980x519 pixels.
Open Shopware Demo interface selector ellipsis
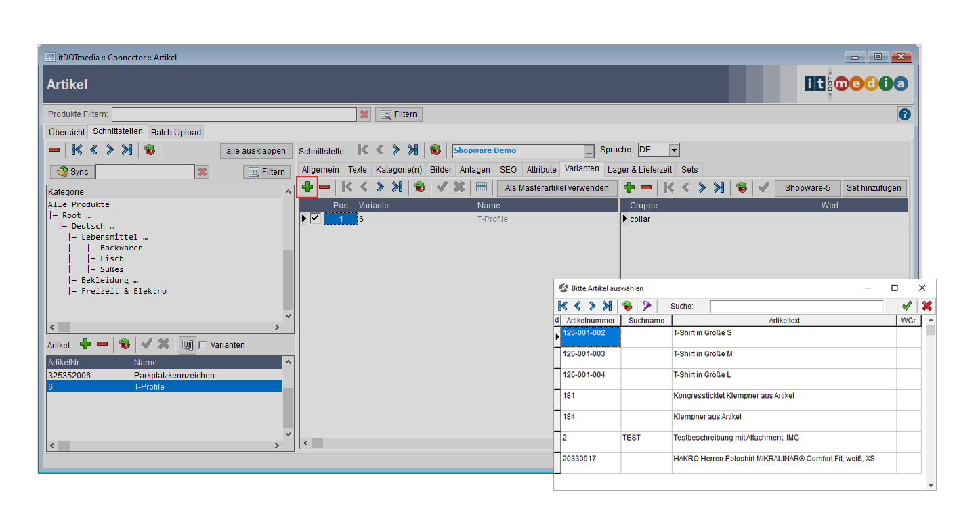click(589, 151)
